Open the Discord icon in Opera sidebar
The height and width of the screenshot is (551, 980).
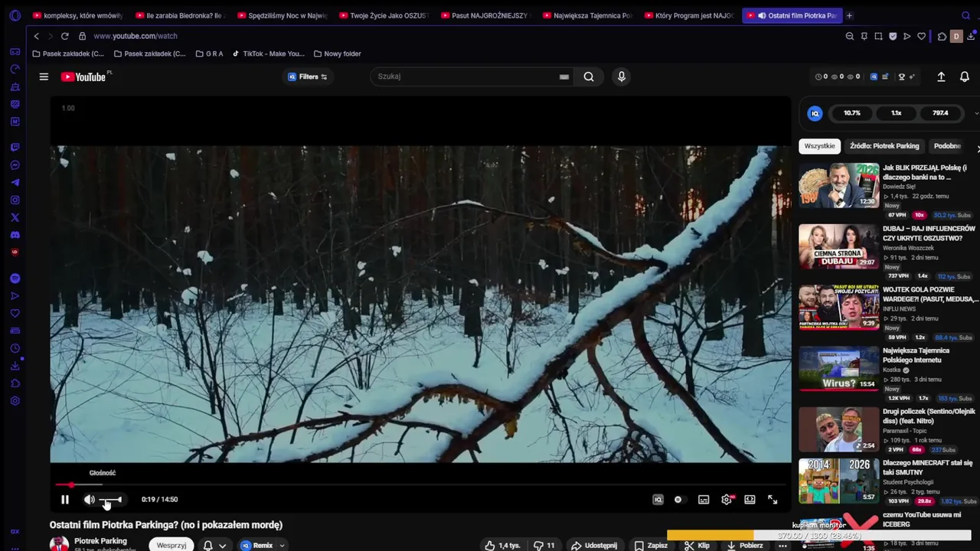tap(15, 235)
